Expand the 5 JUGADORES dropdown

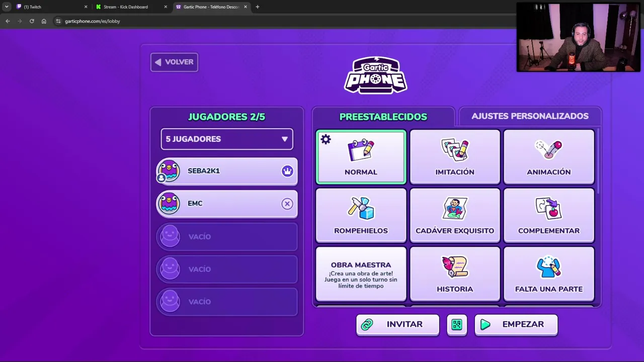pos(227,139)
